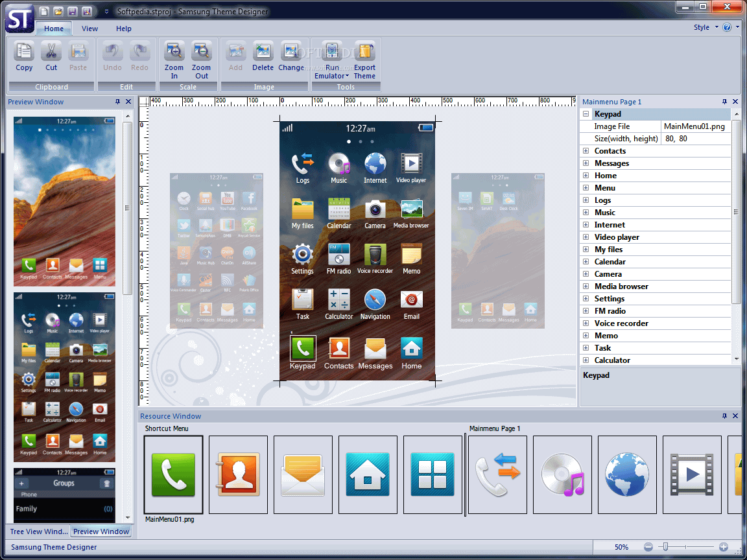Select orange contacts resource thumbnail
The height and width of the screenshot is (560, 747).
pyautogui.click(x=238, y=474)
